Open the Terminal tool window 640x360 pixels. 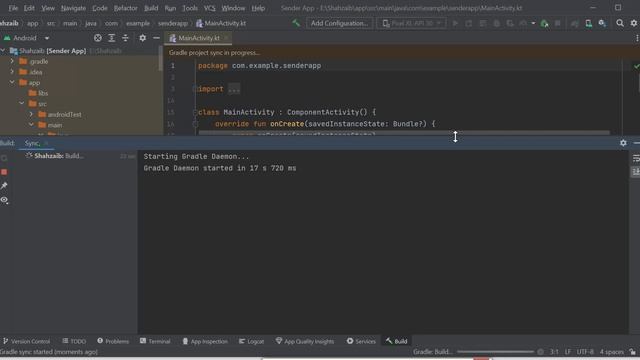(155, 341)
